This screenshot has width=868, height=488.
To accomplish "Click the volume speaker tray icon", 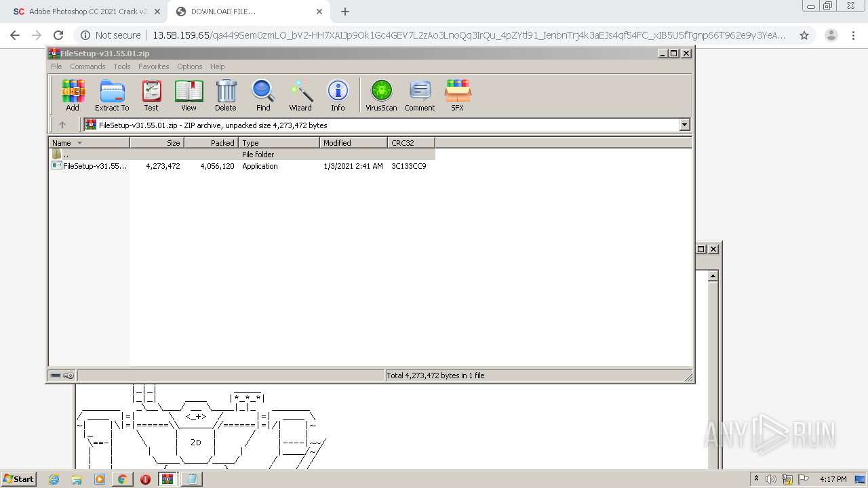I will click(x=771, y=479).
